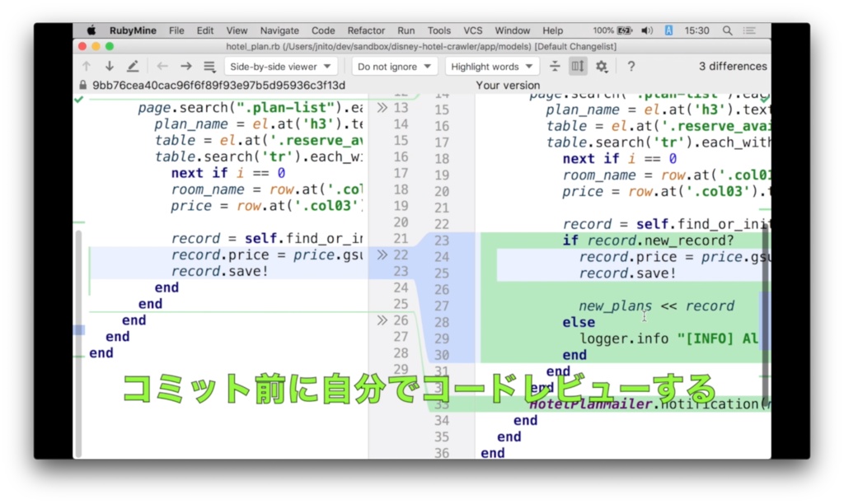
Task: Click the go-forward navigation arrow
Action: [185, 65]
